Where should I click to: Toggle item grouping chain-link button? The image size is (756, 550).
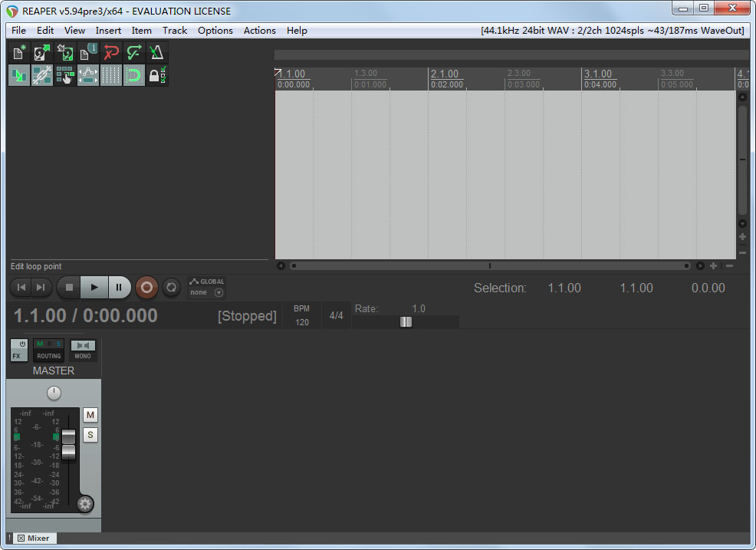pyautogui.click(x=42, y=75)
